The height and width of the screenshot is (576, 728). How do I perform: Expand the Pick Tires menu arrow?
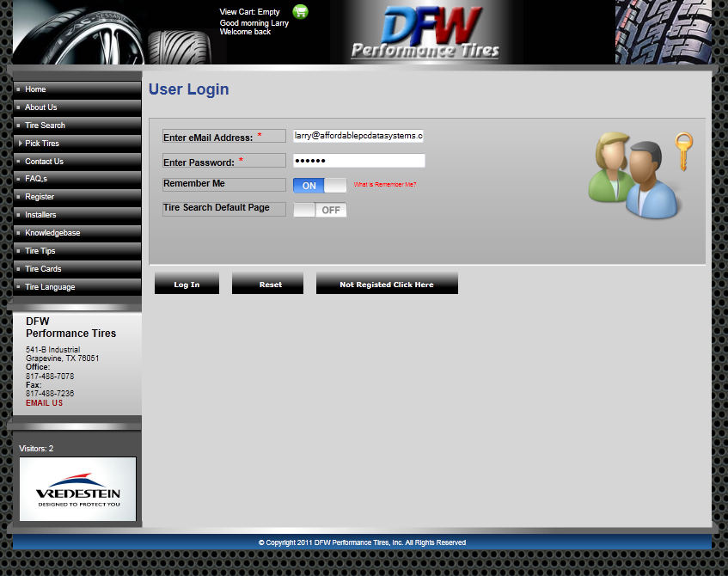click(21, 144)
